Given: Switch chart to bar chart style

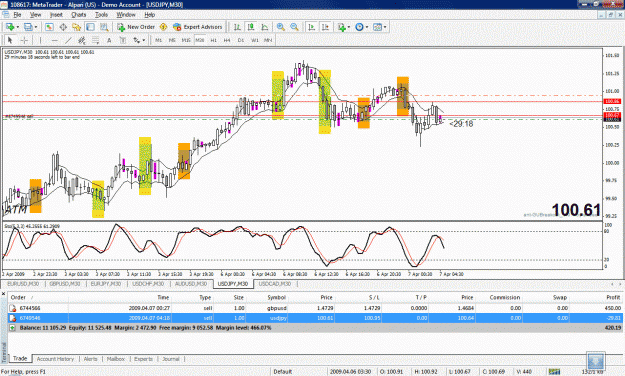Looking at the screenshot, I should point(237,27).
